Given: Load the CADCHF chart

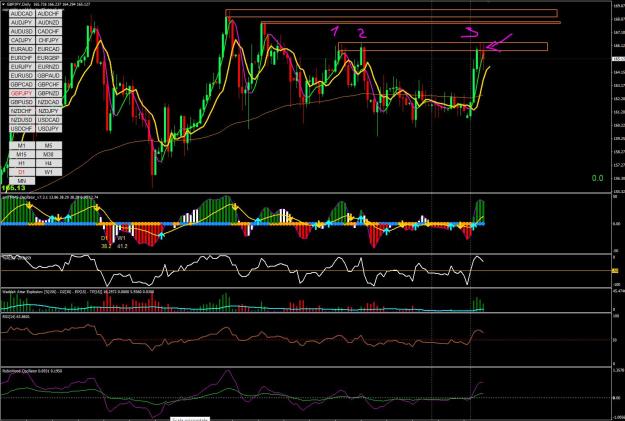Looking at the screenshot, I should pyautogui.click(x=49, y=31).
